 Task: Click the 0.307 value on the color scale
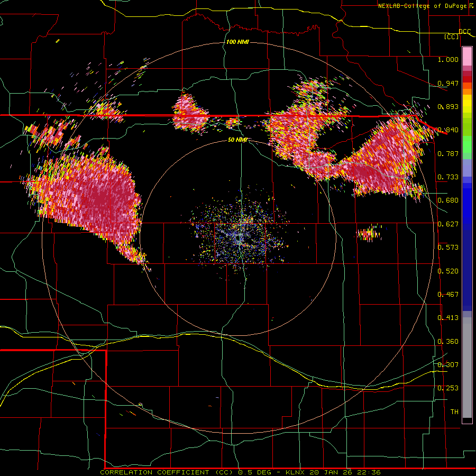coord(448,365)
